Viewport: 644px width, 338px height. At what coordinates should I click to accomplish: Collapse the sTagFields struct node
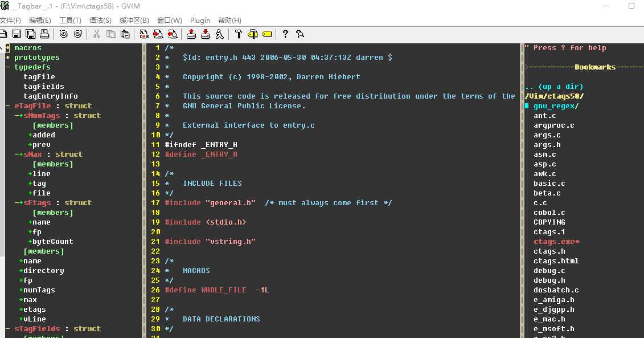coord(8,328)
